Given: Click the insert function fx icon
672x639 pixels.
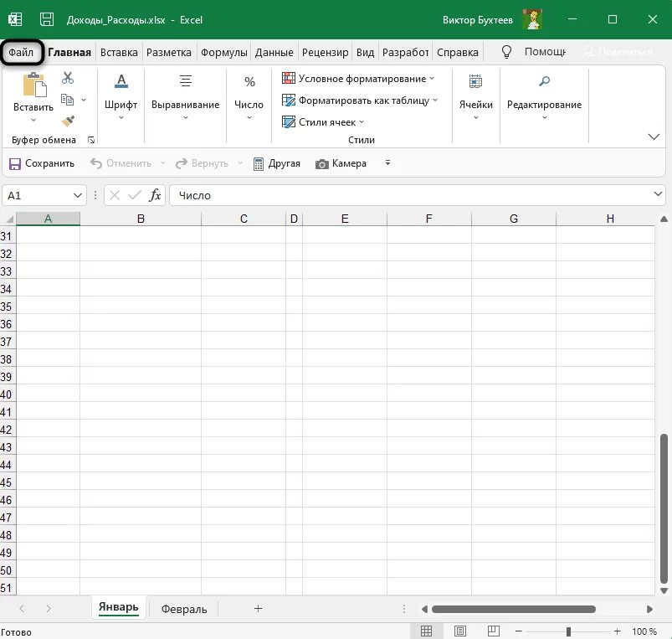Looking at the screenshot, I should pos(155,196).
